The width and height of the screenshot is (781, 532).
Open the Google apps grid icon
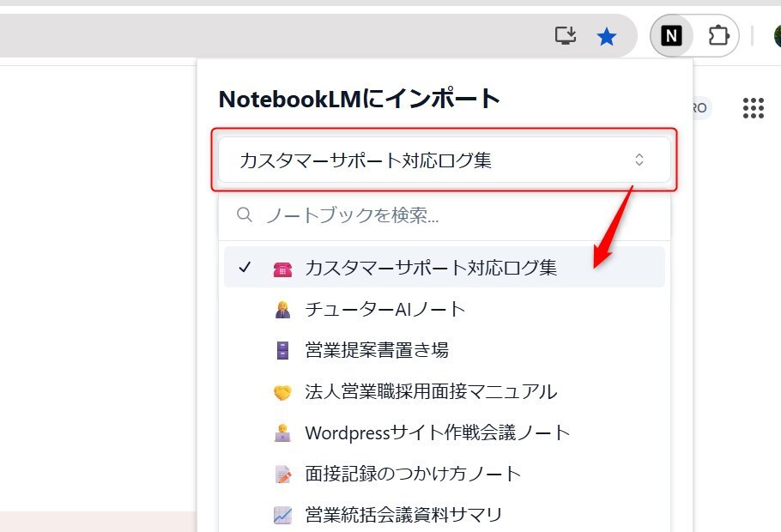[754, 108]
